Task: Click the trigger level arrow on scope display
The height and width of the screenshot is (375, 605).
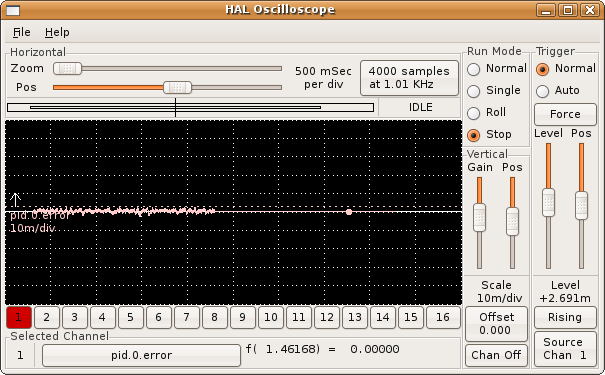Action: coord(15,199)
